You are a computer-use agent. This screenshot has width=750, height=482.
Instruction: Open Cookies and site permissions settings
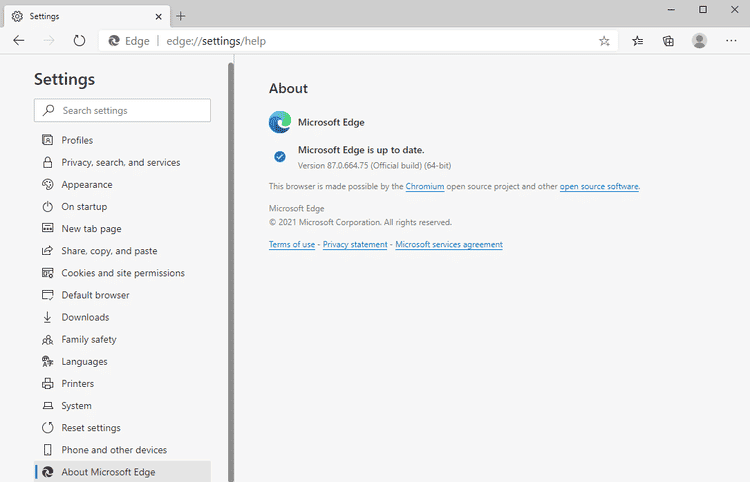tap(122, 273)
